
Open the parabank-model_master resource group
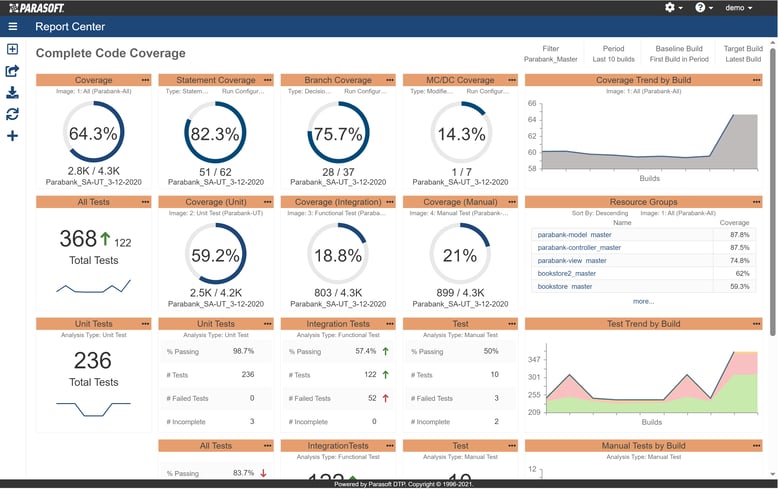[x=574, y=235]
